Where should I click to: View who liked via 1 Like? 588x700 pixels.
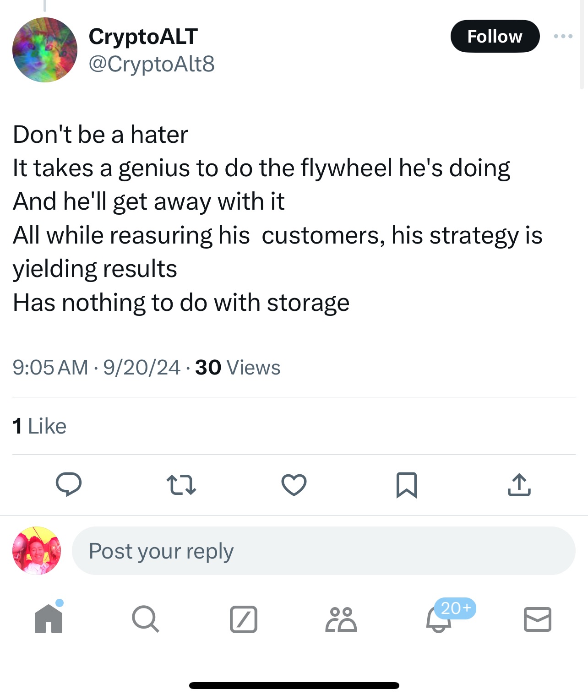coord(40,426)
